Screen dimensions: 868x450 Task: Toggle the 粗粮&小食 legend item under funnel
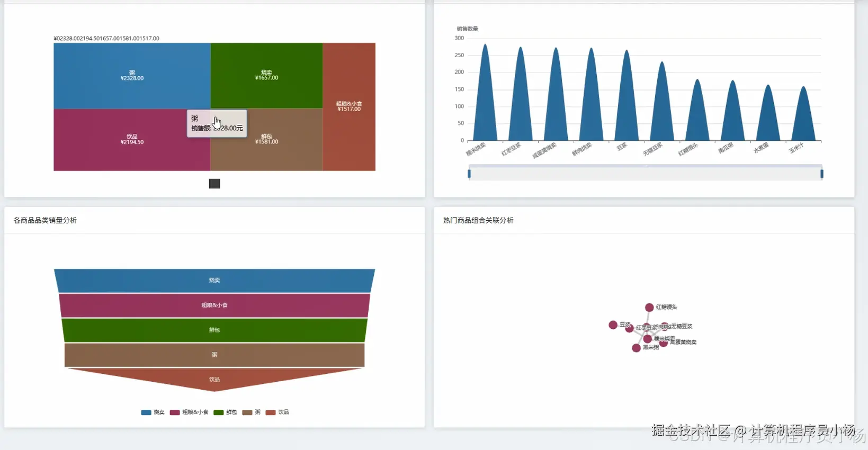(189, 412)
